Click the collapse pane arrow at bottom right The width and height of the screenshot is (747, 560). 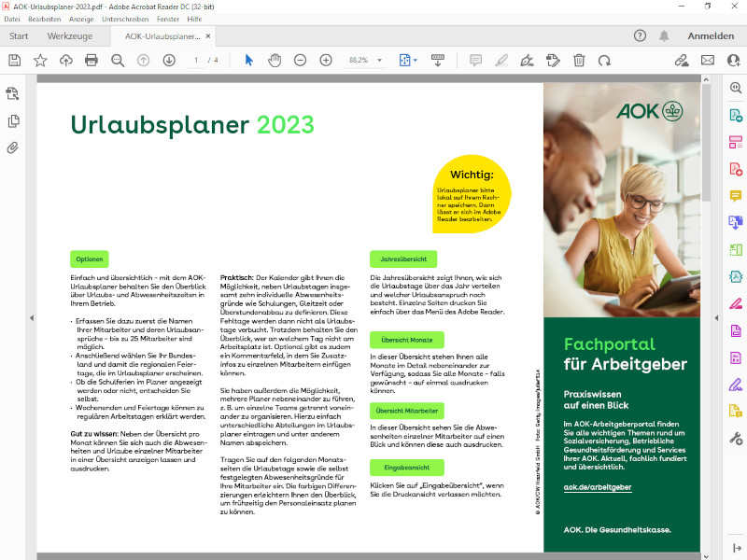tap(737, 548)
